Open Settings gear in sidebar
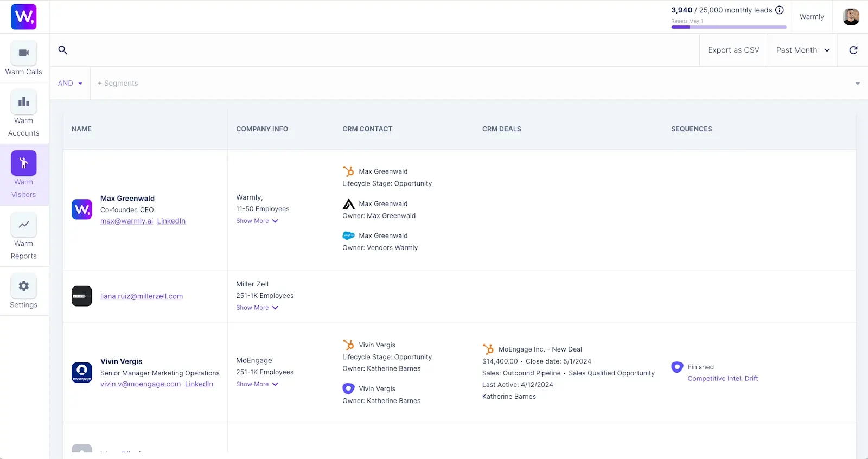 24,291
